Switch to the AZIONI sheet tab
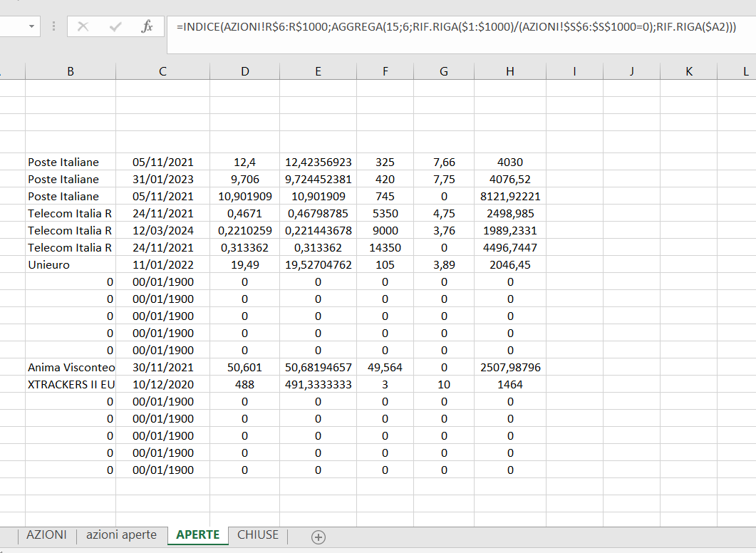Screen dimensions: 756x553 (47, 534)
